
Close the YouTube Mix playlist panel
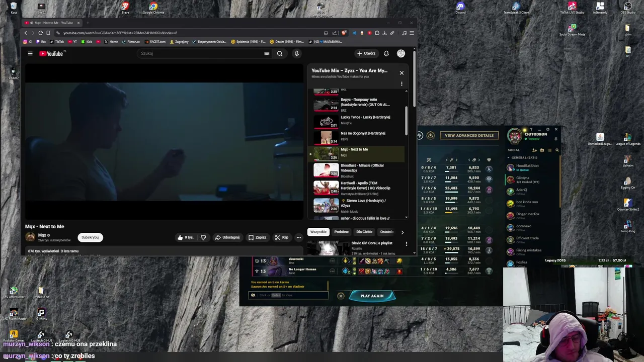pos(401,73)
